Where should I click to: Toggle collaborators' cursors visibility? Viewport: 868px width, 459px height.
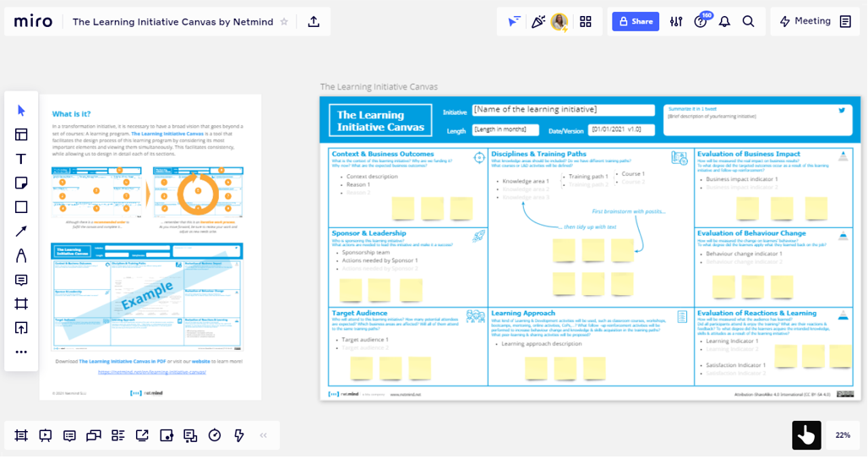pos(514,22)
